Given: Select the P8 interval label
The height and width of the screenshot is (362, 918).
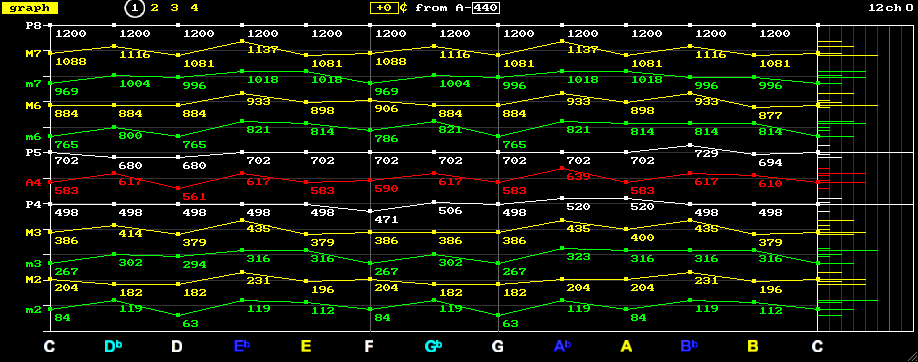Looking at the screenshot, I should coord(33,26).
